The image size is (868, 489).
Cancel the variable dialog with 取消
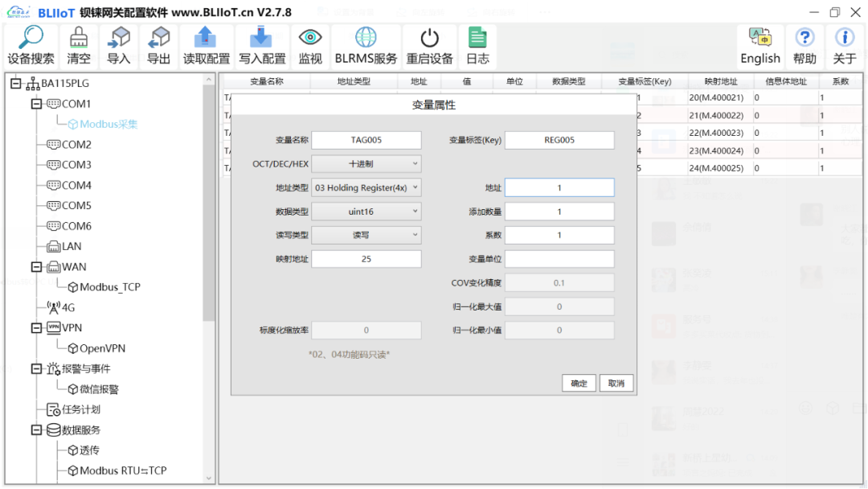pos(616,383)
